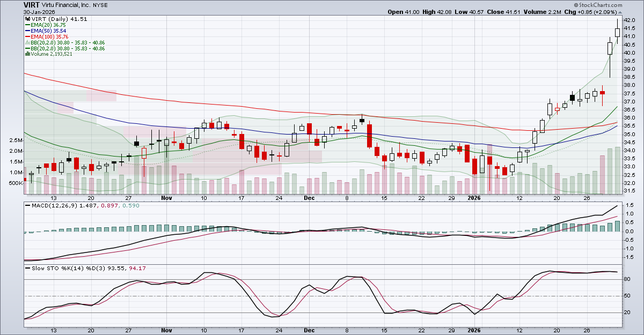The height and width of the screenshot is (335, 644).
Task: Click the EMA(100) 35.76 legend entry
Action: click(x=50, y=36)
